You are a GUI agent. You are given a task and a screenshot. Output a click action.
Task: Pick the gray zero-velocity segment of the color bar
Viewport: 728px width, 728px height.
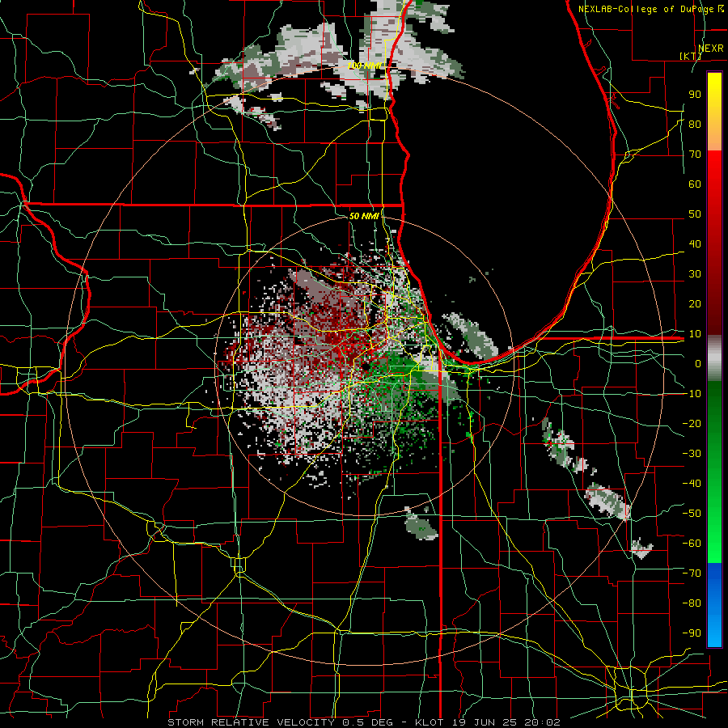click(x=714, y=358)
